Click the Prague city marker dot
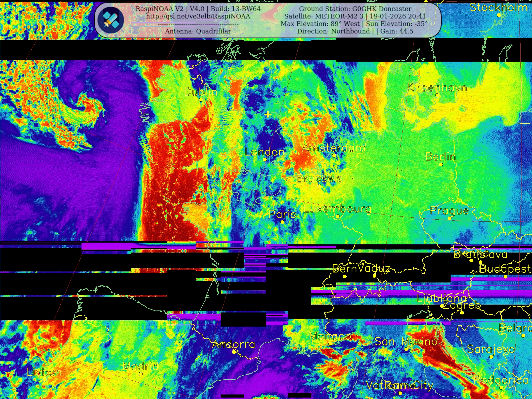 449,218
